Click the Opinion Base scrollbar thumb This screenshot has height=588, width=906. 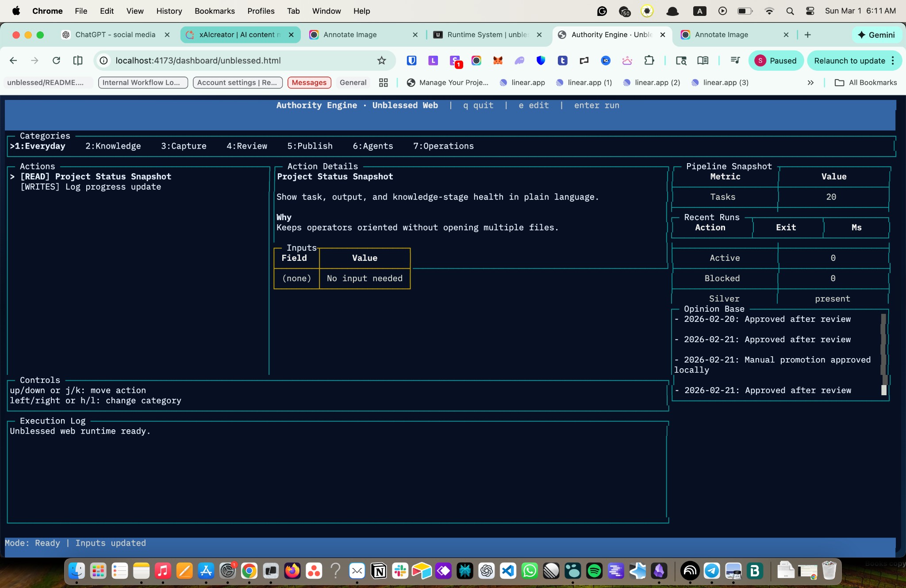(884, 390)
